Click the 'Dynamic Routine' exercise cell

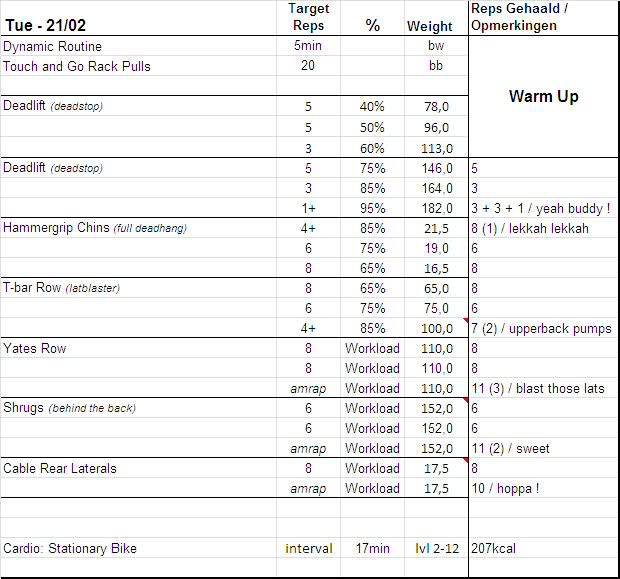pos(53,47)
